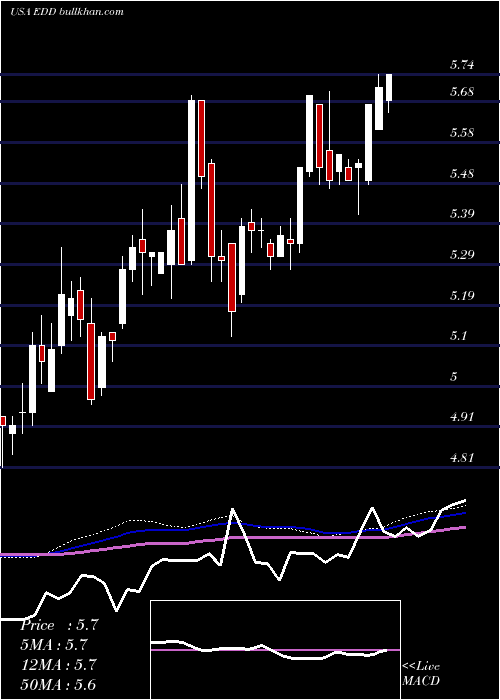Click the 4.81 price axis label
500x700 pixels.
pyautogui.click(x=462, y=458)
